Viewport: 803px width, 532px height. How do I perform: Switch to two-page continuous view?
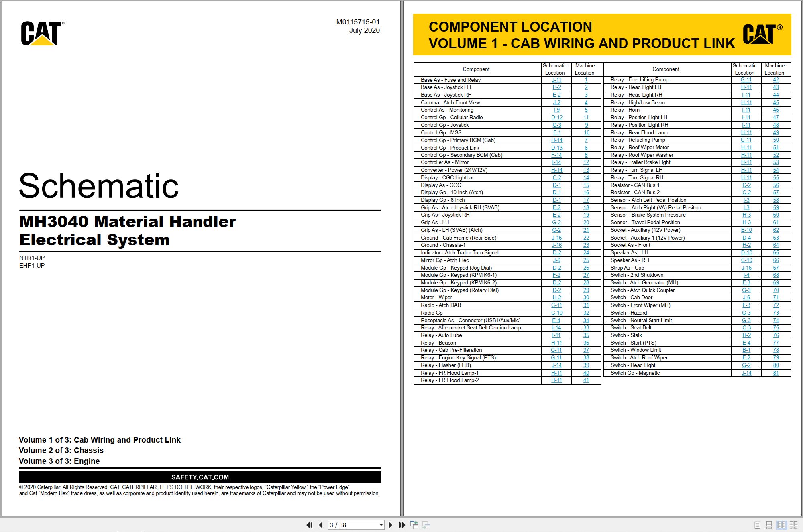click(794, 525)
